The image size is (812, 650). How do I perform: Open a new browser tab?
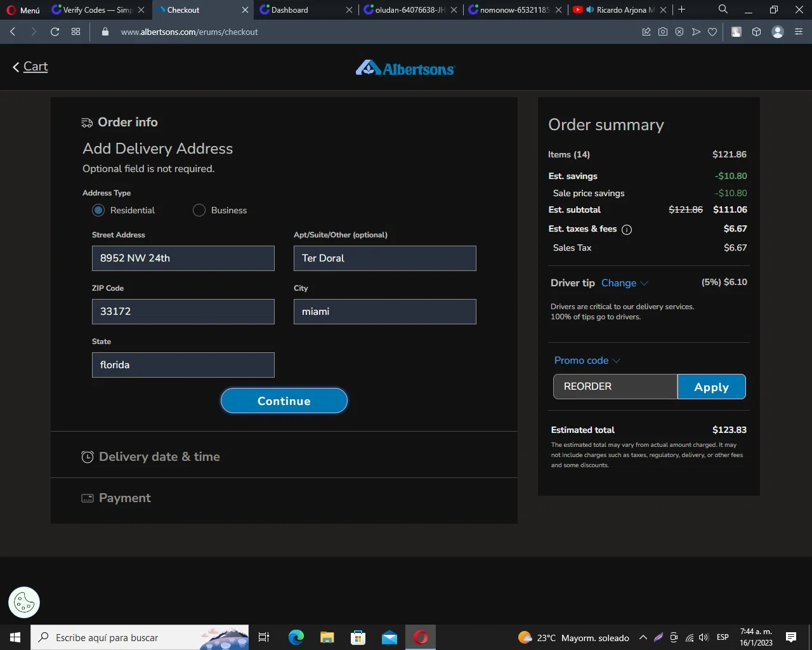[682, 10]
